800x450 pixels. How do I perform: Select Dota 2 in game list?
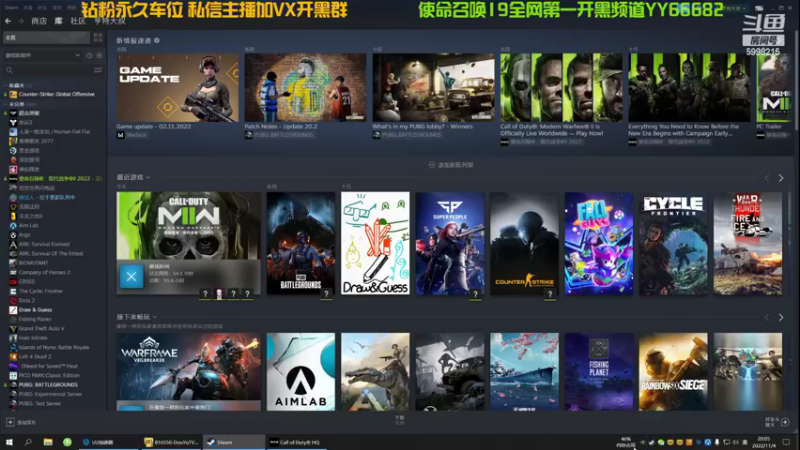tap(27, 301)
